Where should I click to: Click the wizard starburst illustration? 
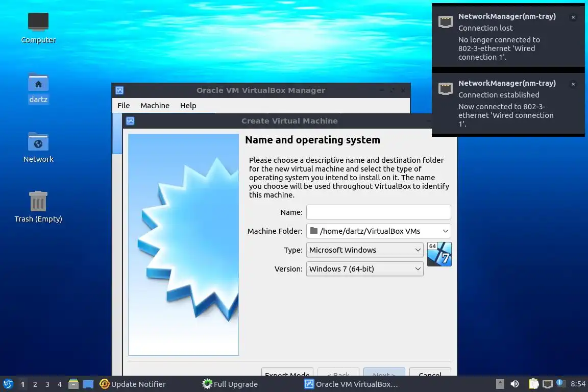click(x=183, y=244)
